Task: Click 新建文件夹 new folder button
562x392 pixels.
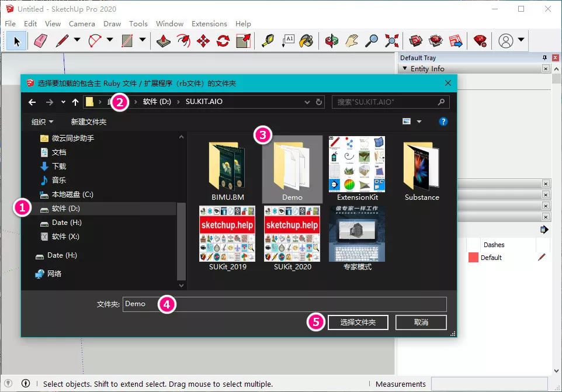Action: [x=89, y=122]
